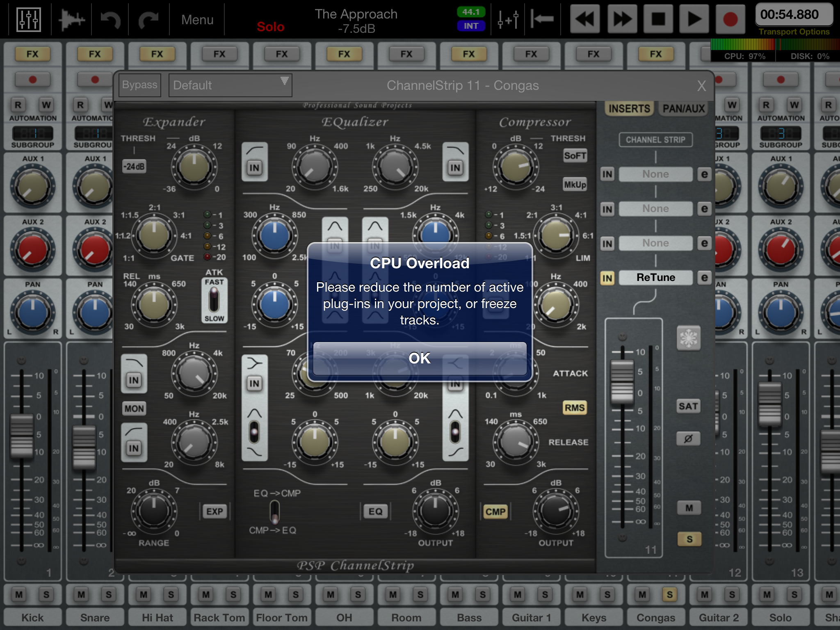Open the waveform editor icon
This screenshot has width=840, height=630.
72,19
